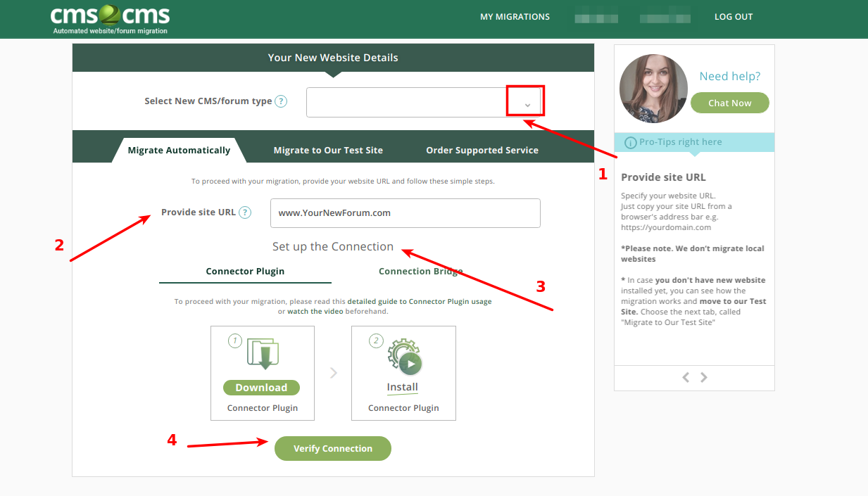The height and width of the screenshot is (496, 868).
Task: Select the Migrate Automatically tab
Action: pyautogui.click(x=179, y=151)
